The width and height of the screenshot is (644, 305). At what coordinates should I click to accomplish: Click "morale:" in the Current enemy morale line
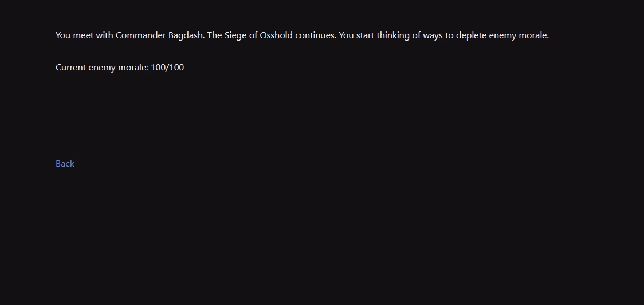click(132, 68)
